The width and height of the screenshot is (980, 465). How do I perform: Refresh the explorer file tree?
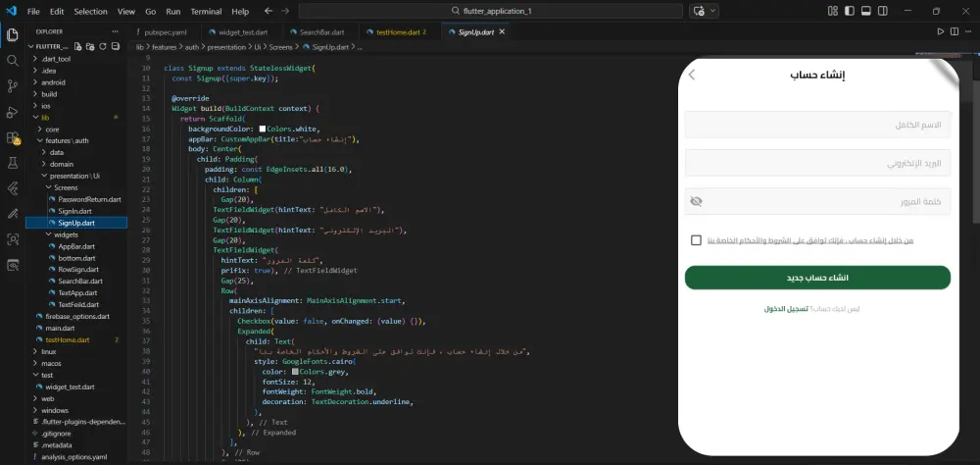point(103,46)
